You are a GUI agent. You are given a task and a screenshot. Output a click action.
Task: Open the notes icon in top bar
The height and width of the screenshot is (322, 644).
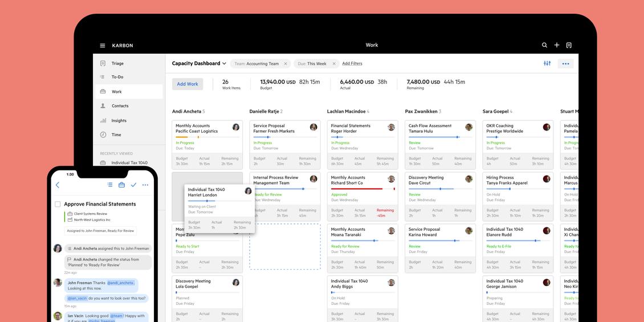(569, 45)
